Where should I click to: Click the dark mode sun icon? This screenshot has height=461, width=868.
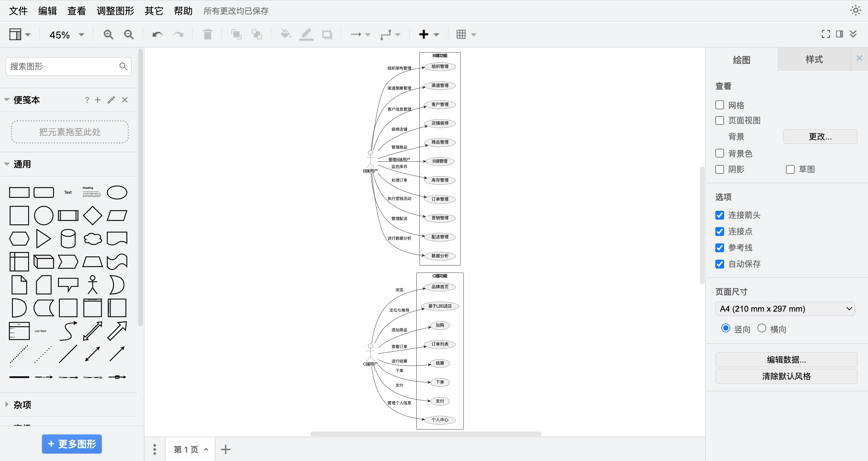pos(855,11)
